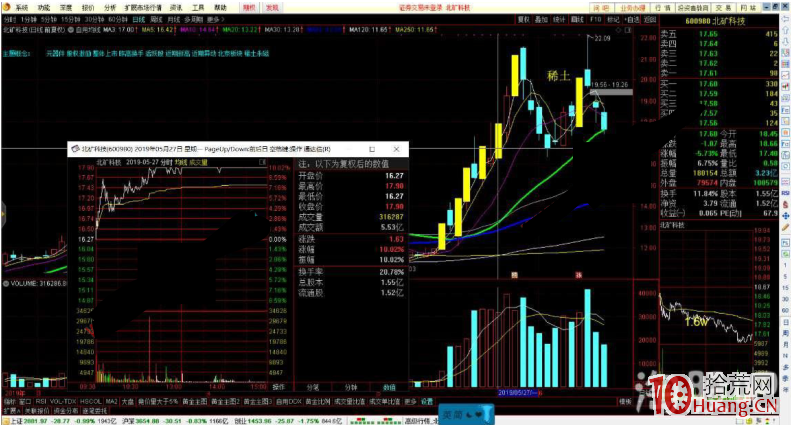Image resolution: width=791 pixels, height=425 pixels.
Task: Select the 分钟 tab in popup
Action: point(351,387)
